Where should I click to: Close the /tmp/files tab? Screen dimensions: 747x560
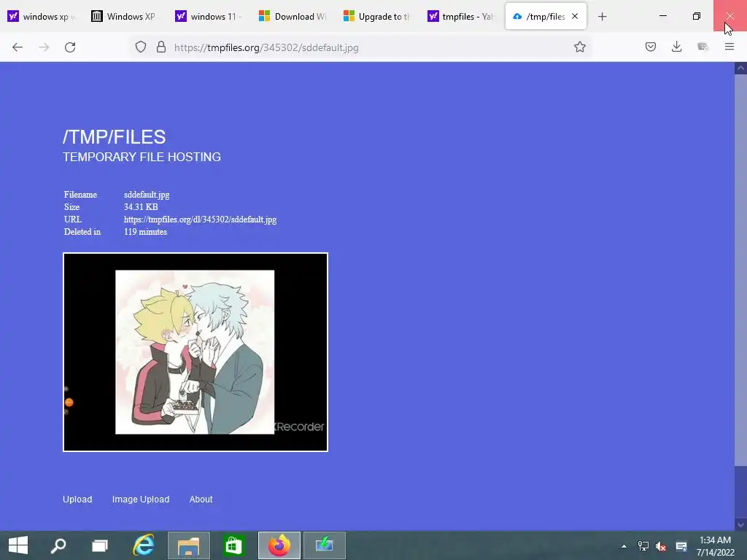coord(575,16)
